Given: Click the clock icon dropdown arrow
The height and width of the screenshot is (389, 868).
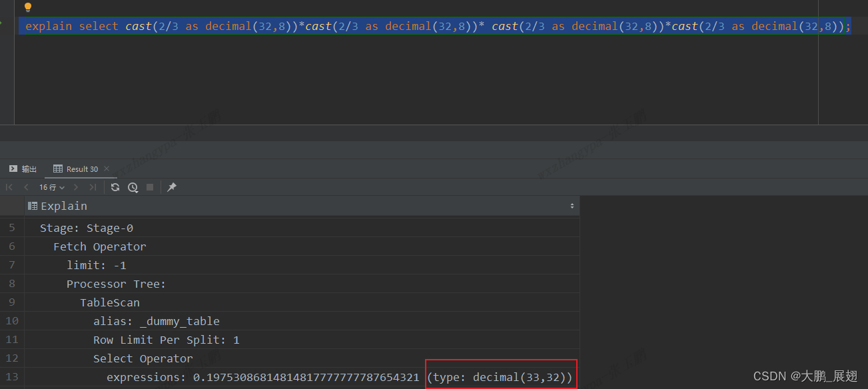Looking at the screenshot, I should click(136, 191).
